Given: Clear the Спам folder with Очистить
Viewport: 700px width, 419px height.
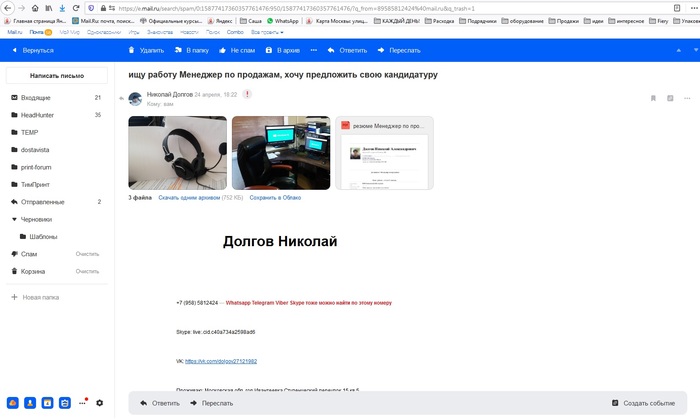Looking at the screenshot, I should [x=88, y=254].
